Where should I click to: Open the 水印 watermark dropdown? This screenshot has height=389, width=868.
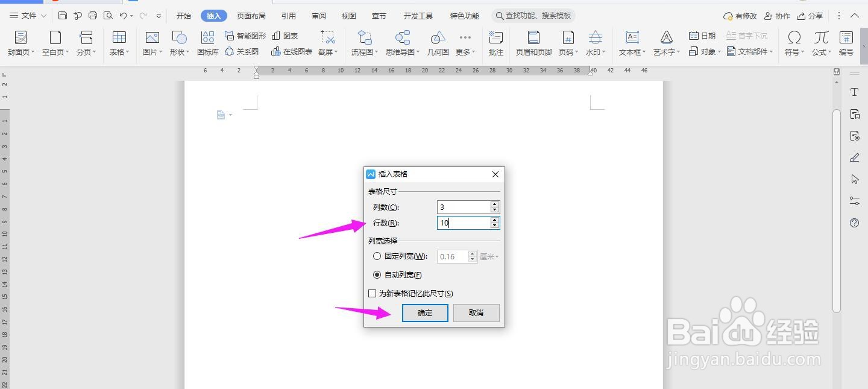point(596,43)
